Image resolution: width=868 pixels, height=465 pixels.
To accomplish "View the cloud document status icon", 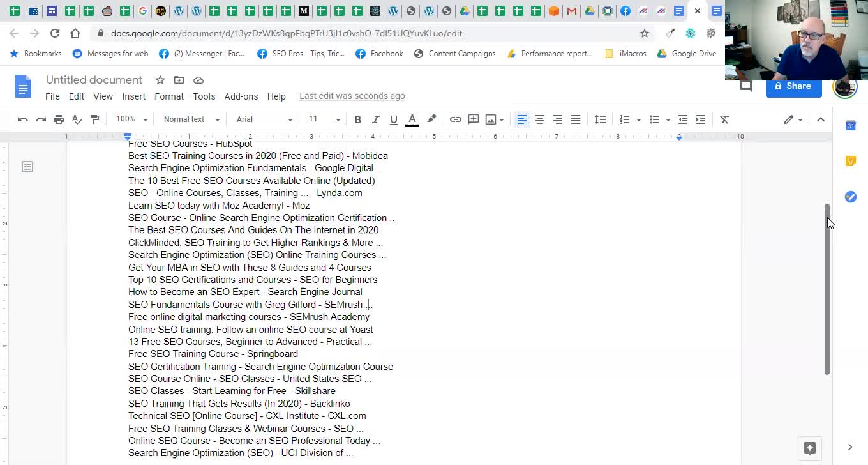I will pos(198,80).
